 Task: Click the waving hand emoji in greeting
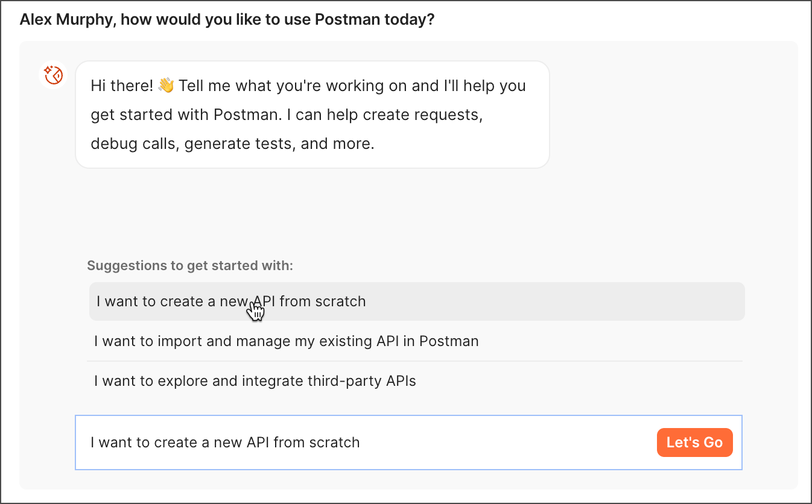pos(166,86)
